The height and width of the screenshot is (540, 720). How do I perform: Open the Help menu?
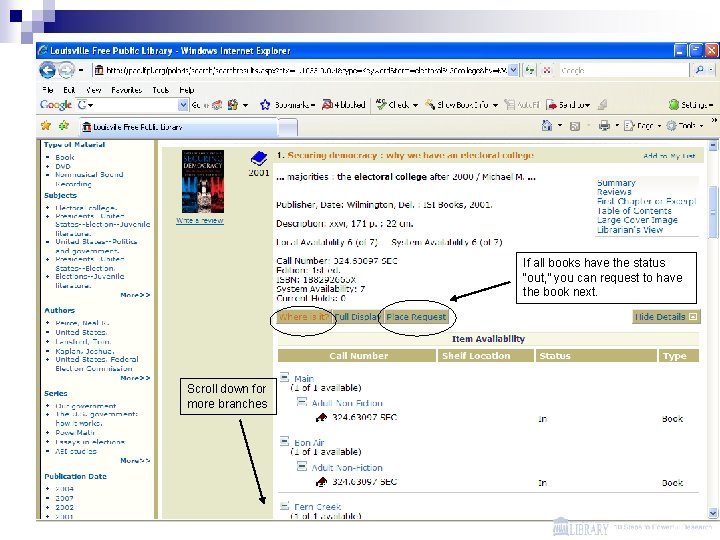186,90
